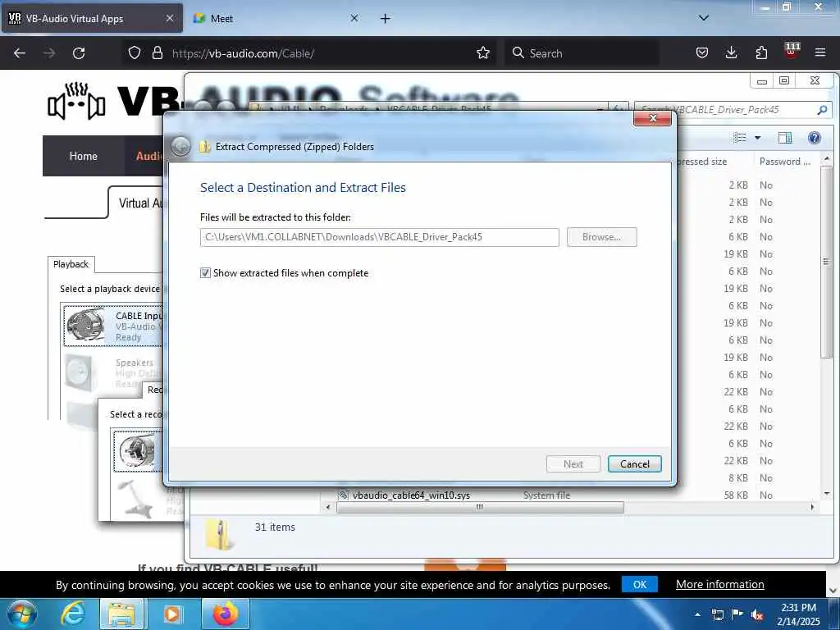
Task: Open the tracking protection shield icon
Action: click(x=135, y=52)
